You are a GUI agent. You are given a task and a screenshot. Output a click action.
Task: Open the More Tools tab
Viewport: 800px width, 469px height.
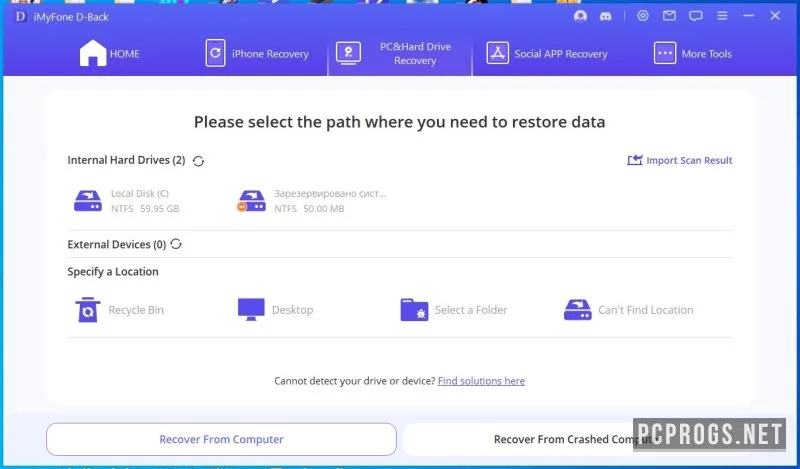(692, 53)
